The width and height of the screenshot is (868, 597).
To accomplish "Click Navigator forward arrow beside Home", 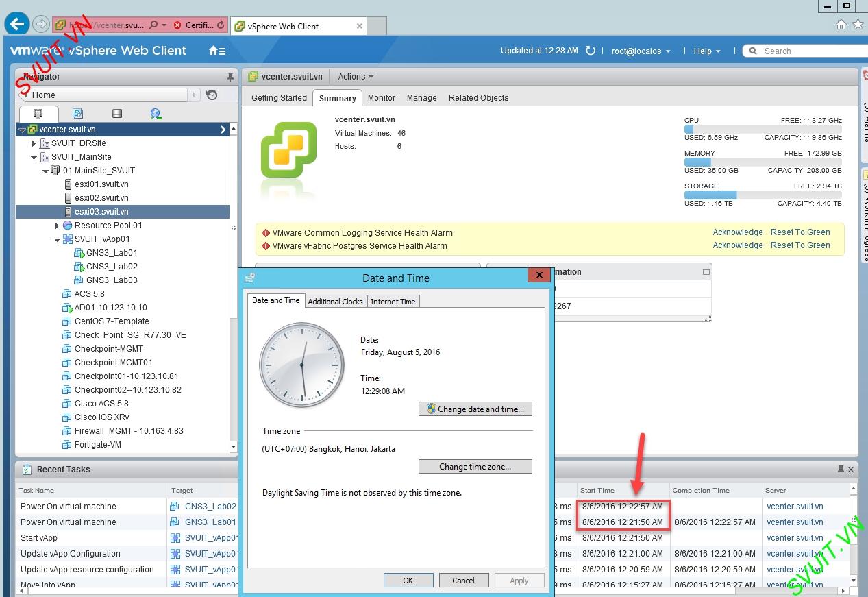I will pyautogui.click(x=195, y=95).
